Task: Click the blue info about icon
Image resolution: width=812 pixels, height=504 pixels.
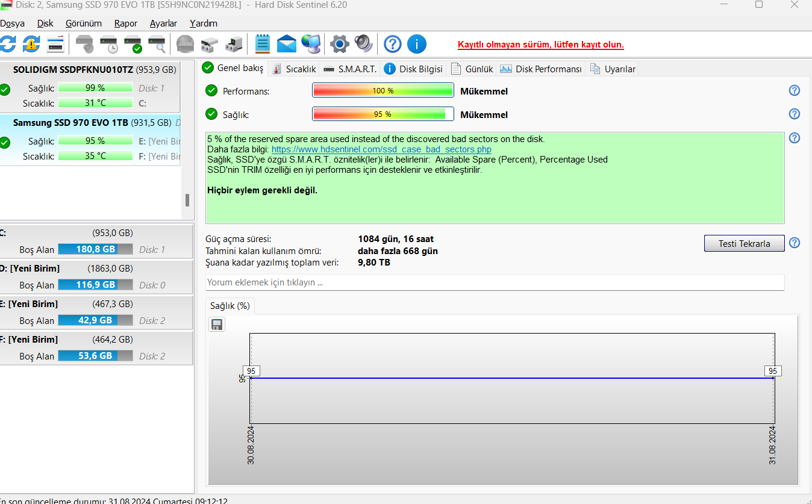Action: pos(417,44)
